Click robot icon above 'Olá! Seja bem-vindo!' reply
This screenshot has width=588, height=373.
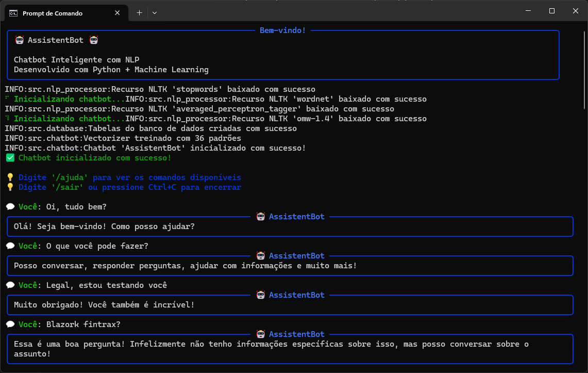click(261, 217)
